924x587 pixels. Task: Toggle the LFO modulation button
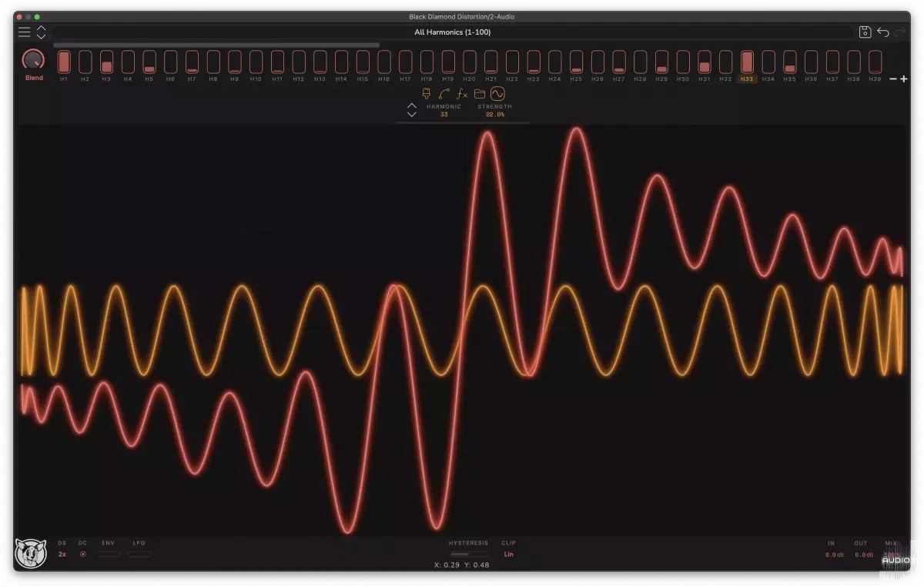[x=139, y=554]
